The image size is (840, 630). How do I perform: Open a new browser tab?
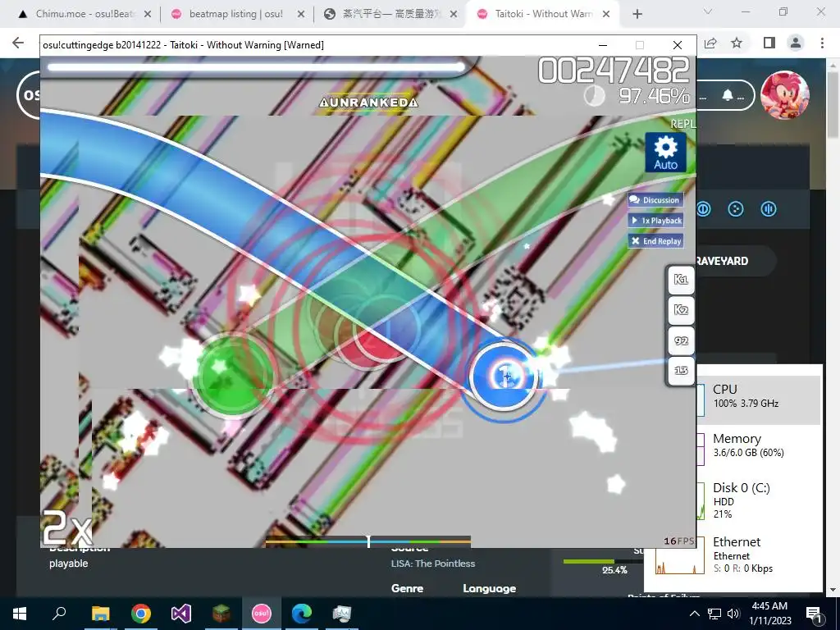pyautogui.click(x=637, y=14)
